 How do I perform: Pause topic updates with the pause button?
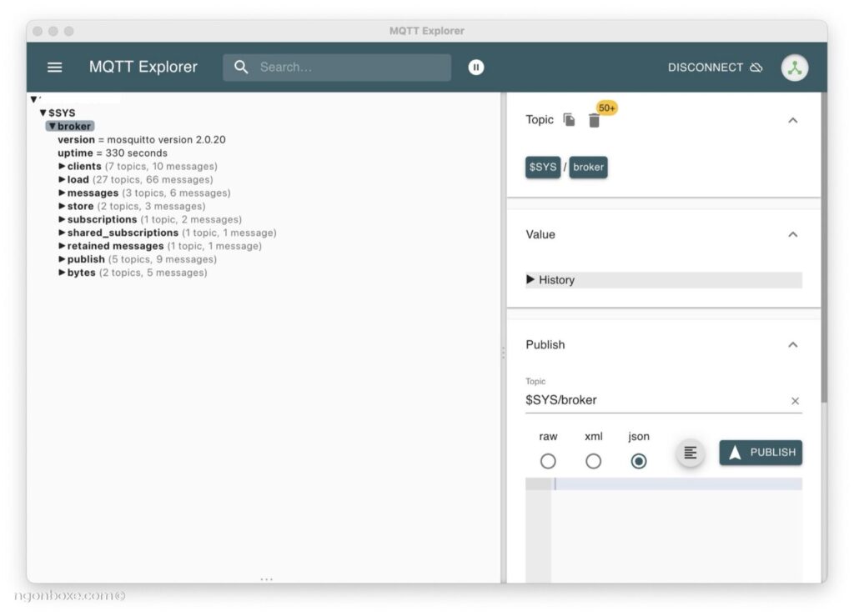[x=476, y=68]
